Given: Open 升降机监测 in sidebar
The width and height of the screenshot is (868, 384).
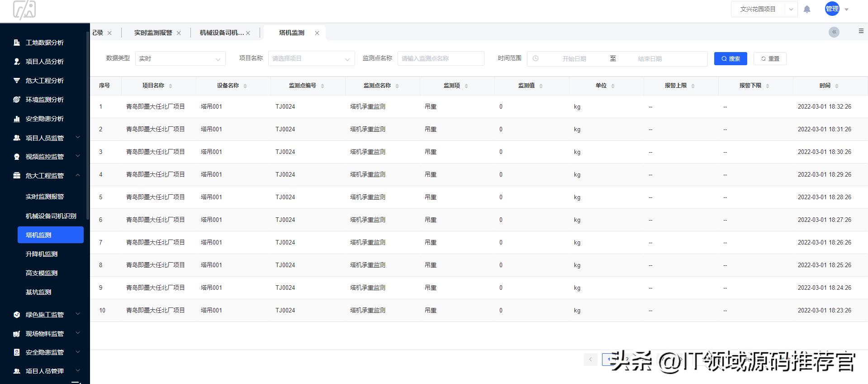Looking at the screenshot, I should [x=42, y=254].
